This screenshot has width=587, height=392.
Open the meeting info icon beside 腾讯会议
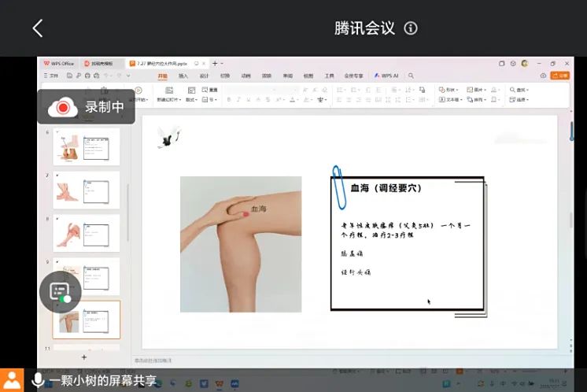click(x=410, y=28)
